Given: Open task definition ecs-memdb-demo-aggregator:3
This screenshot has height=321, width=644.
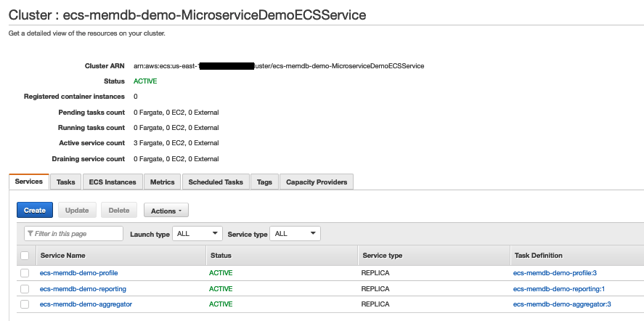Looking at the screenshot, I should [x=562, y=304].
